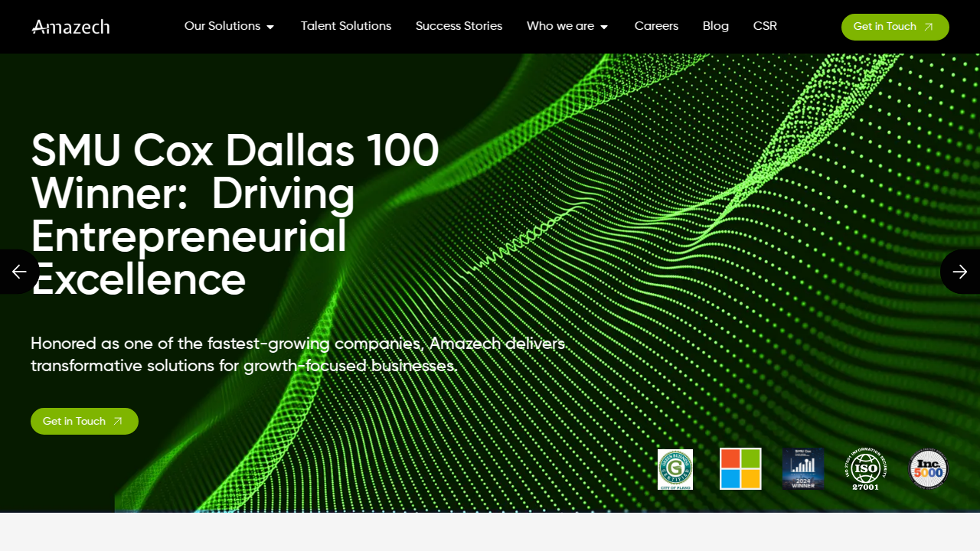Expand the Our Solutions dropdown arrow

[270, 27]
